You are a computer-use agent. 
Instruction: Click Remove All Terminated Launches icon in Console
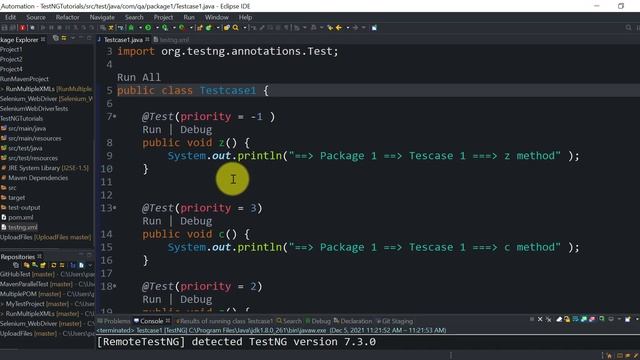click(549, 319)
